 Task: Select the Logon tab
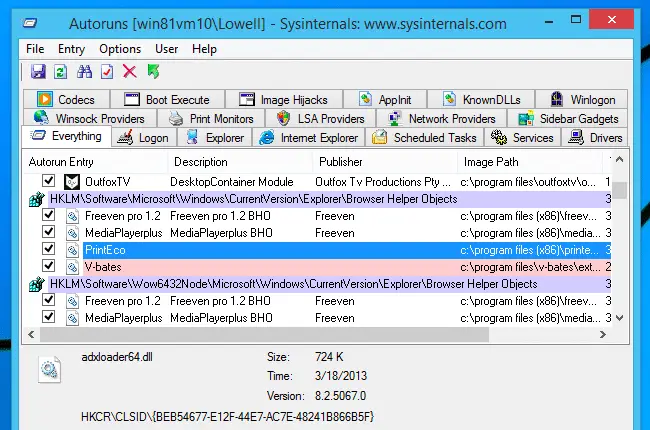tap(143, 138)
